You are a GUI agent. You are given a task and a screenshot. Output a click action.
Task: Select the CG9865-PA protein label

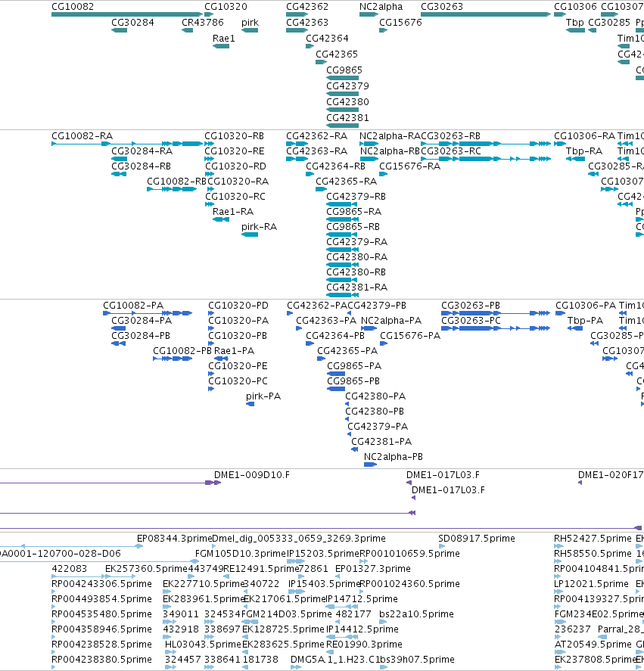coord(354,366)
